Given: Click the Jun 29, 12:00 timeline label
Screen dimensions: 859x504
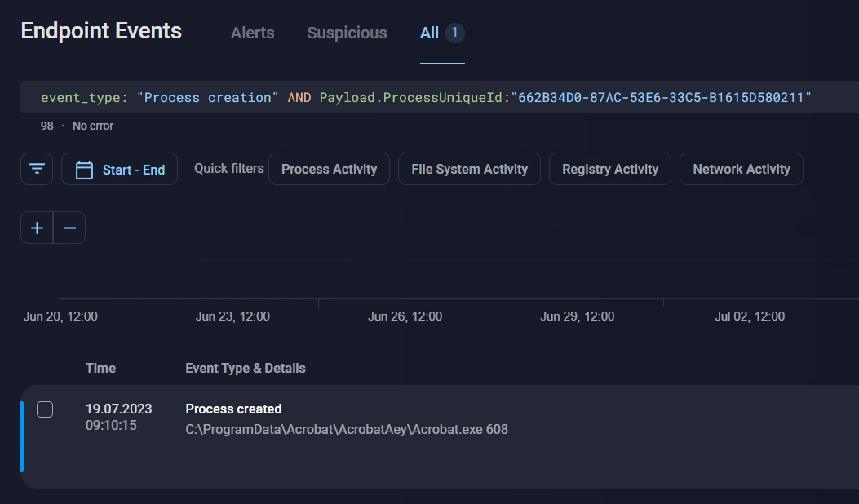Looking at the screenshot, I should (578, 316).
